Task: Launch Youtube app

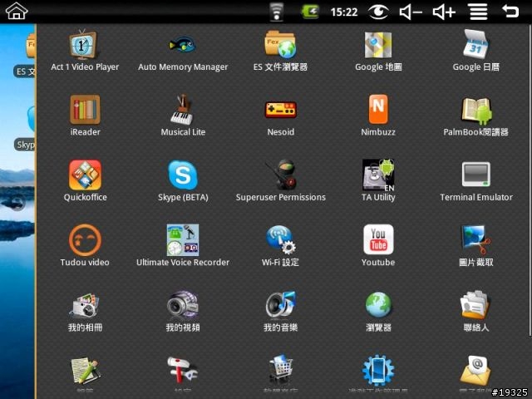Action: [378, 245]
